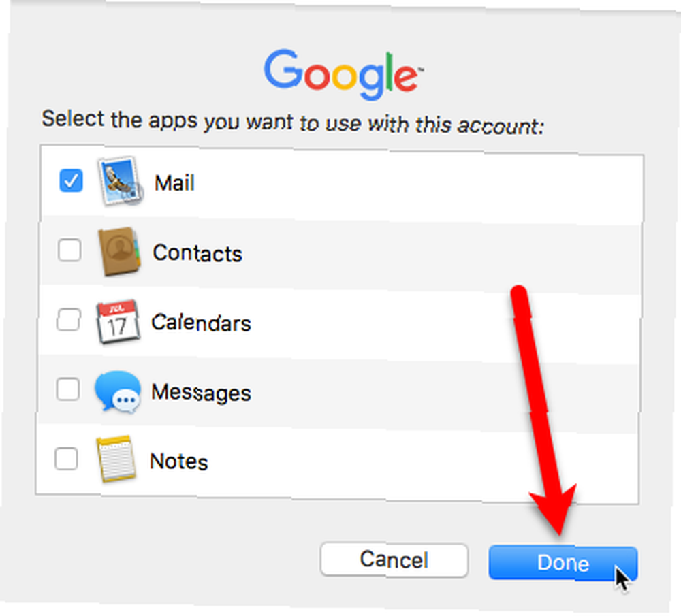Click the brown Contacts address book icon

point(119,251)
